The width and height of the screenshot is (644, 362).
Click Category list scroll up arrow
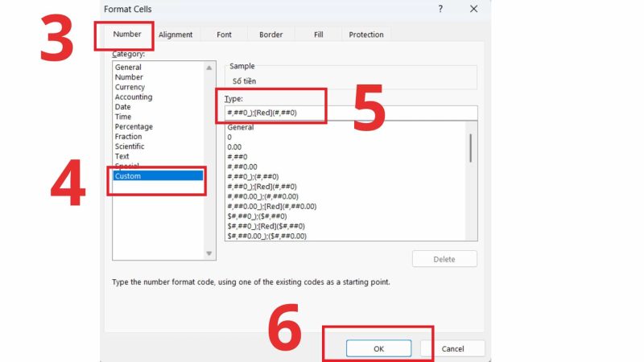[209, 68]
